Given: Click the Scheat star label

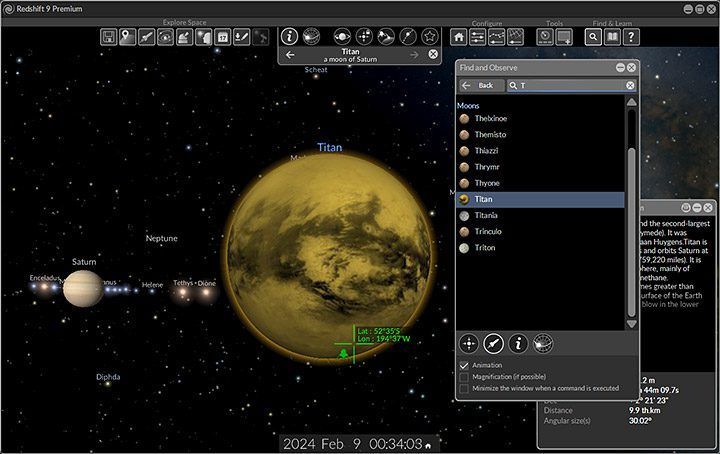Looking at the screenshot, I should [316, 70].
